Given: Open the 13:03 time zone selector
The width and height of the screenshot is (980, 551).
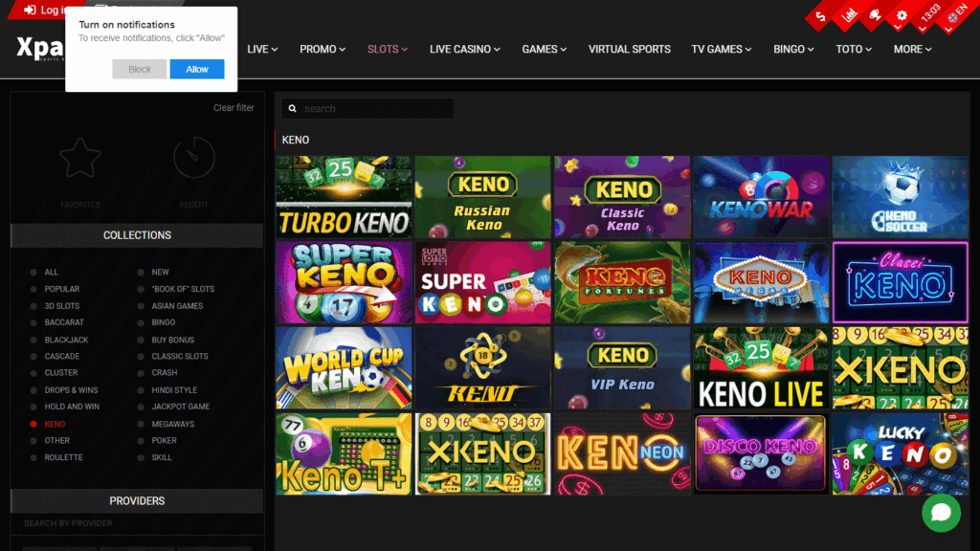Looking at the screenshot, I should [929, 13].
